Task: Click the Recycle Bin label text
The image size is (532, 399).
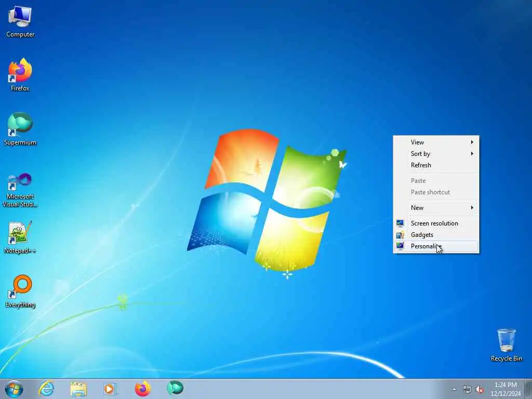Action: click(x=506, y=358)
